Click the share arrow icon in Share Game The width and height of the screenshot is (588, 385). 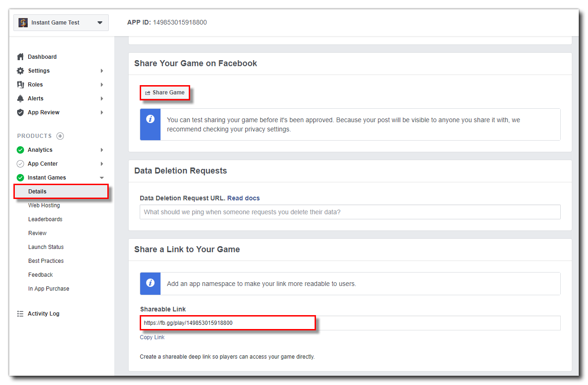[148, 93]
